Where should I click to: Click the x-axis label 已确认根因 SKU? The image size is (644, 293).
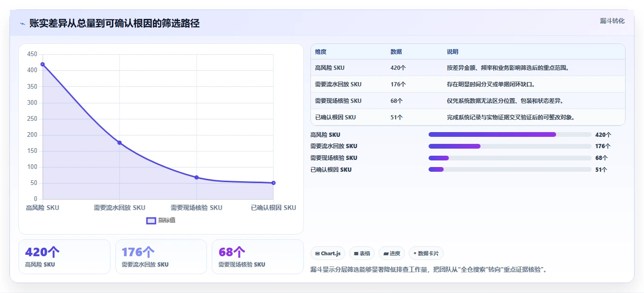pyautogui.click(x=274, y=208)
